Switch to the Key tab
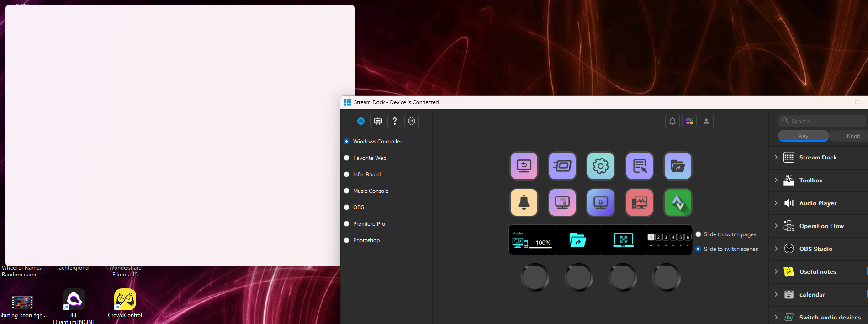Viewport: 868px width, 324px height. point(803,136)
